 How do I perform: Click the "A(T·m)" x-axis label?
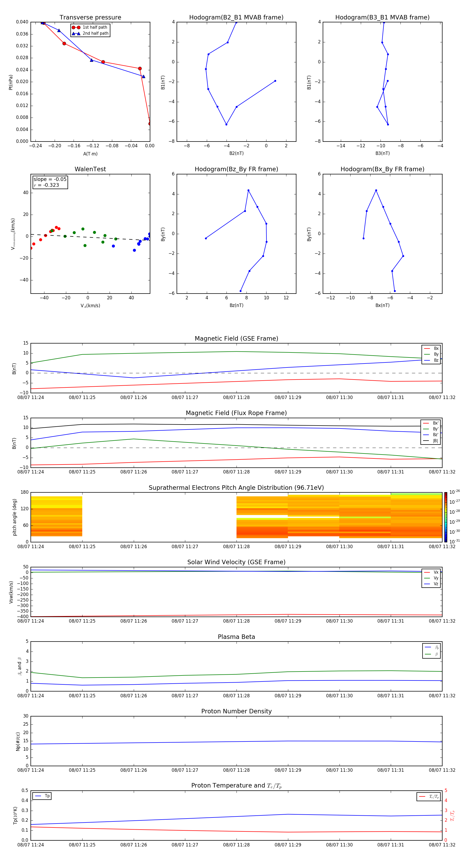(x=90, y=154)
